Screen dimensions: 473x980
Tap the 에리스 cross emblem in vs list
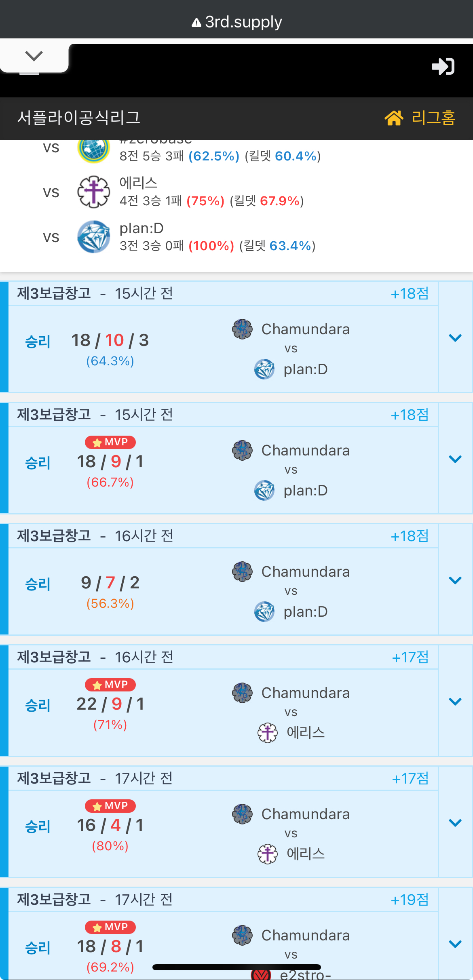click(x=93, y=192)
